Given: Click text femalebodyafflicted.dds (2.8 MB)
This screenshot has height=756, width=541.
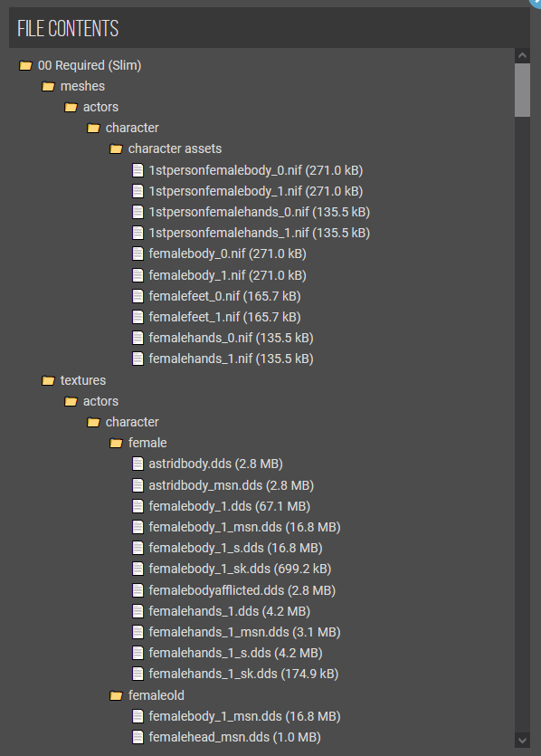Looking at the screenshot, I should click(242, 590).
